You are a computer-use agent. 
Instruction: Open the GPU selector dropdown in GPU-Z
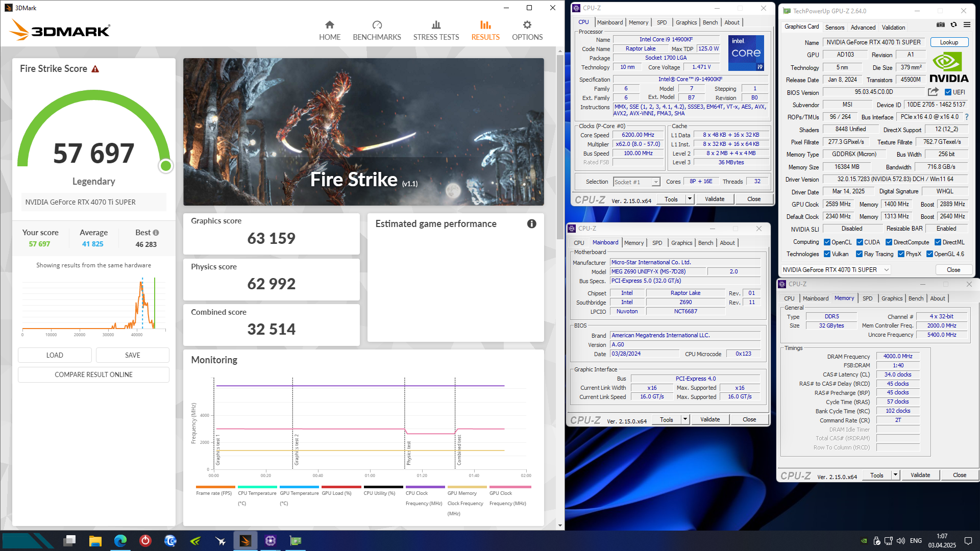point(836,270)
